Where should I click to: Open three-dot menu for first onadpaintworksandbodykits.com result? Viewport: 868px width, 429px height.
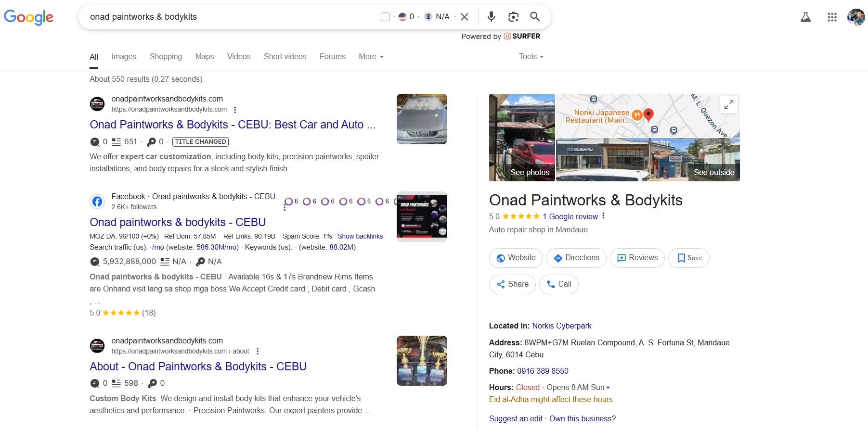tap(235, 110)
